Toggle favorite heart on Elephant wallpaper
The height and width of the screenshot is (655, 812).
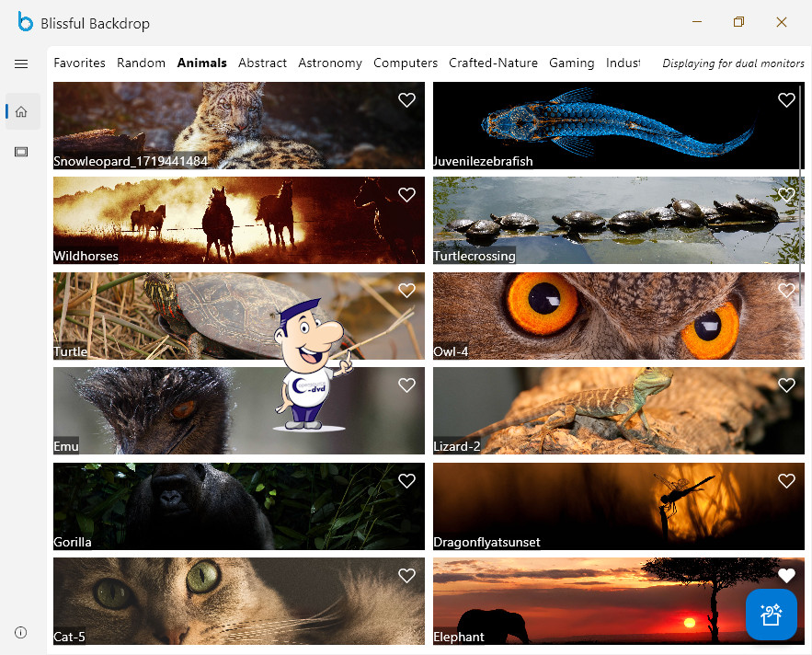[x=786, y=576]
